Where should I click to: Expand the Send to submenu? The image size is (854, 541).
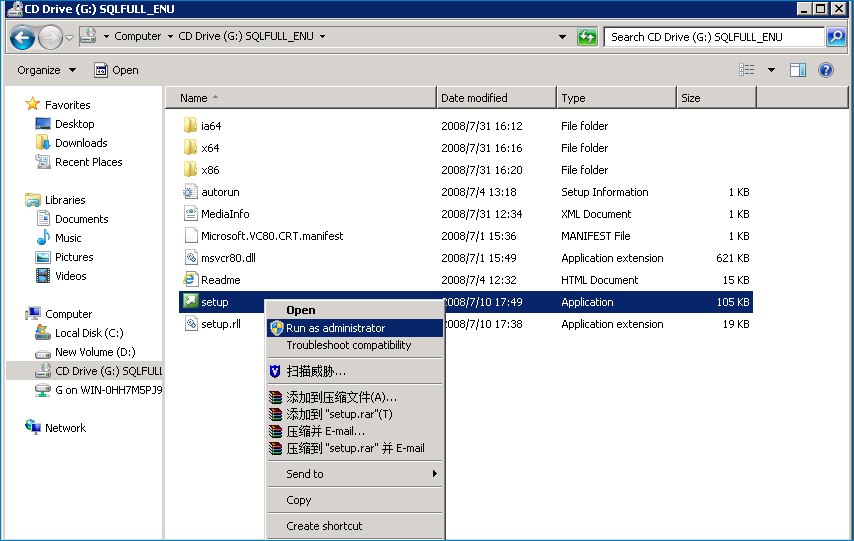tap(355, 474)
